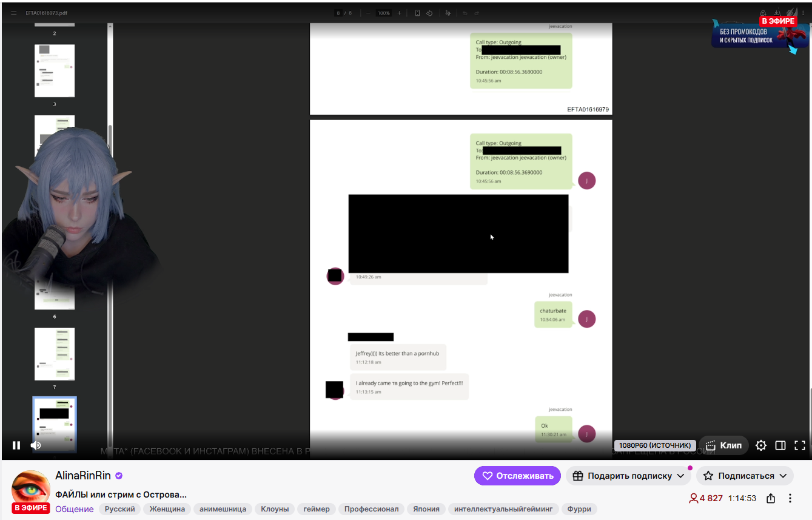Click the PDF page number field

(338, 13)
